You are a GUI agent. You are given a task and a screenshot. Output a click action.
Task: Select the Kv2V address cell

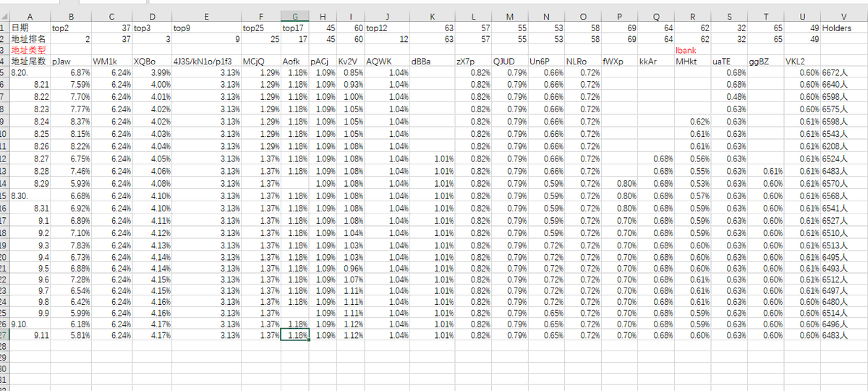click(351, 62)
